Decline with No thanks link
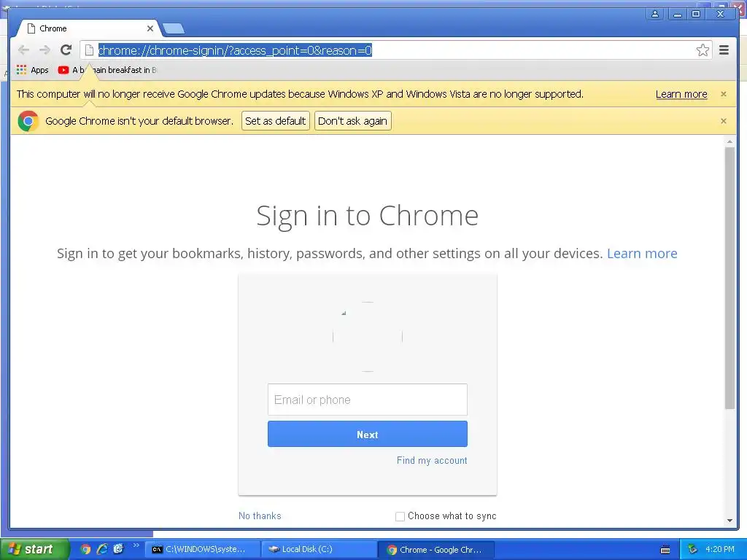This screenshot has width=747, height=560. click(260, 516)
